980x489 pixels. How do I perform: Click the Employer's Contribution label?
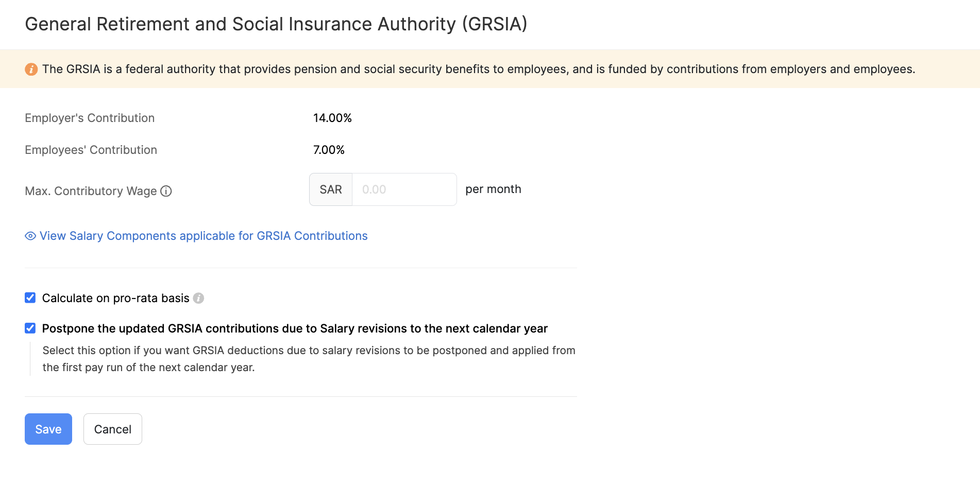tap(89, 118)
